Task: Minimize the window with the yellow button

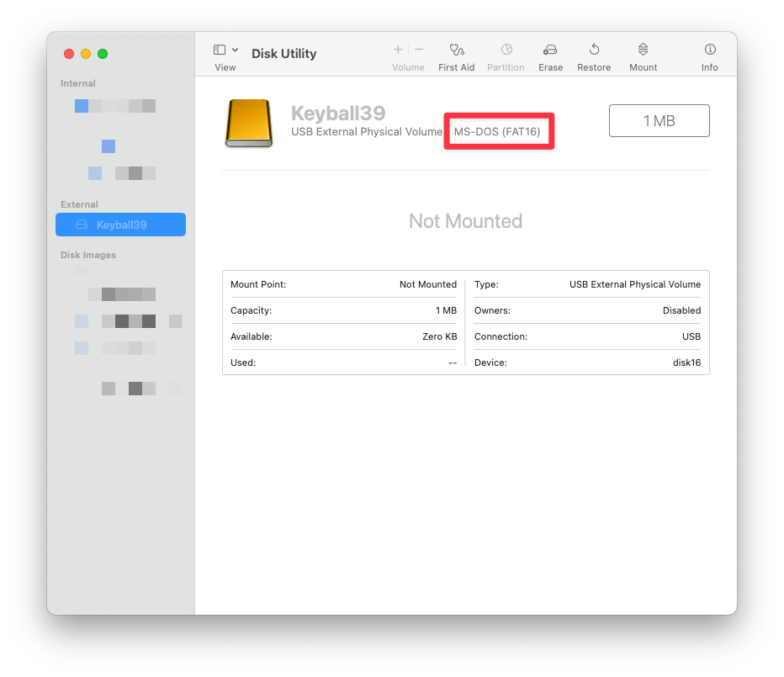Action: [86, 54]
